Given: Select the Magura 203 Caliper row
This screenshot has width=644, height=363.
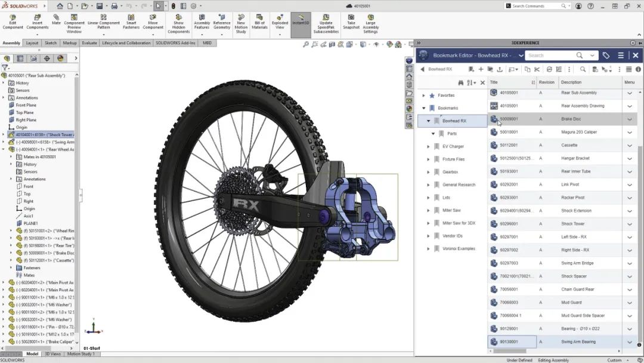Looking at the screenshot, I should point(563,133).
